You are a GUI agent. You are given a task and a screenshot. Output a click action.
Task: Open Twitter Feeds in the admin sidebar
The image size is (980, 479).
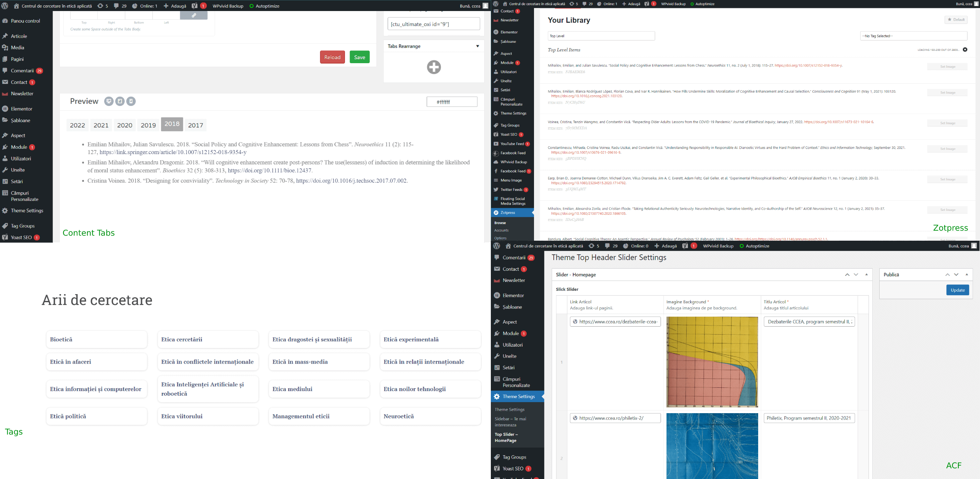[511, 190]
